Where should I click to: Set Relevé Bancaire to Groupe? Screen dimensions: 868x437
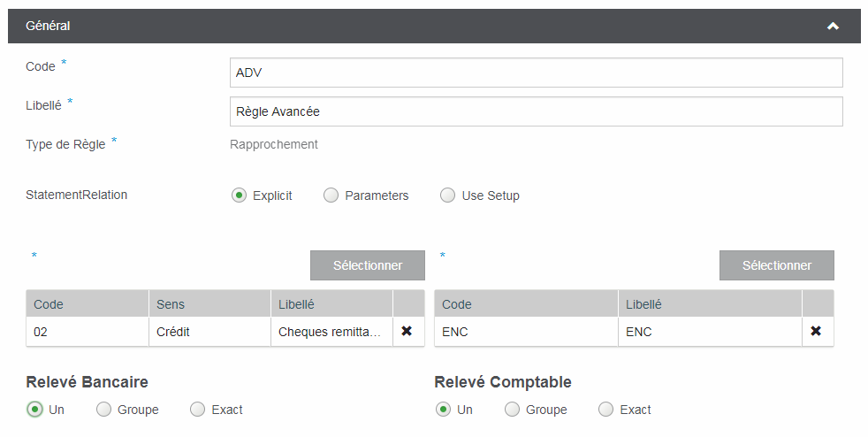[x=103, y=410]
